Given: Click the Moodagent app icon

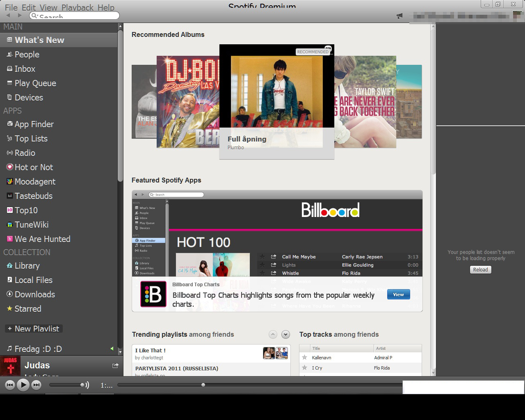Looking at the screenshot, I should [x=10, y=181].
